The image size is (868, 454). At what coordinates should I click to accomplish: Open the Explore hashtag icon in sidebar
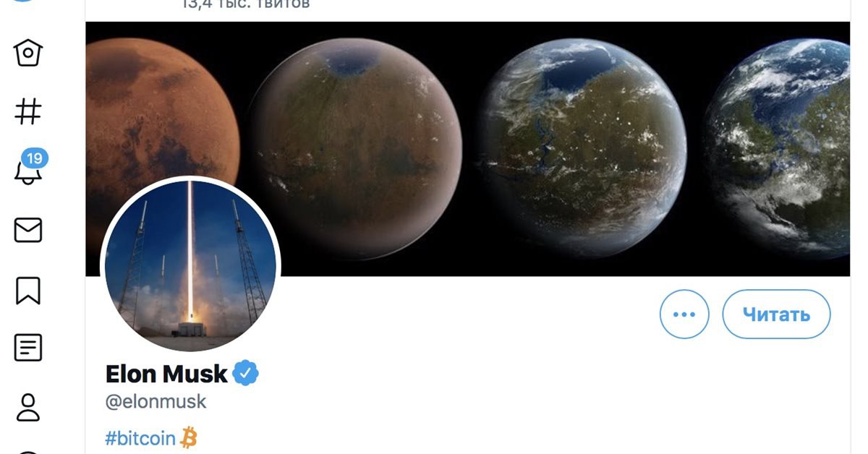[x=28, y=111]
